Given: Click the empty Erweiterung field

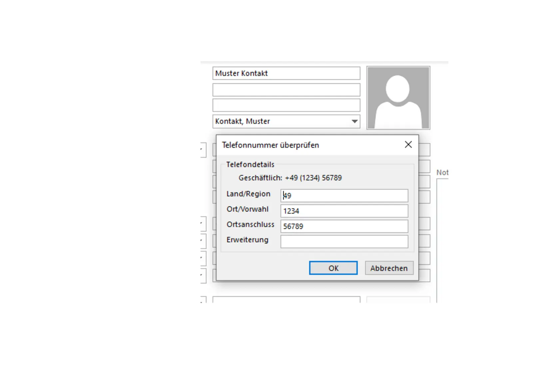Looking at the screenshot, I should [x=344, y=242].
